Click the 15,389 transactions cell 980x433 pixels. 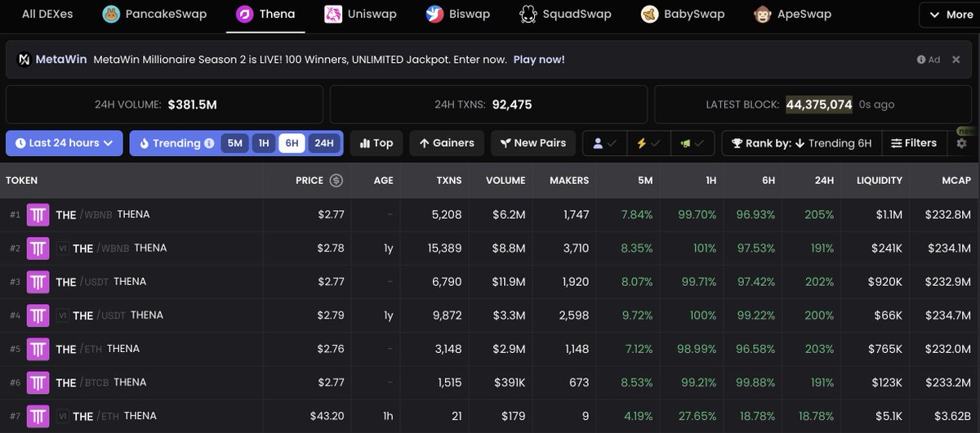443,248
